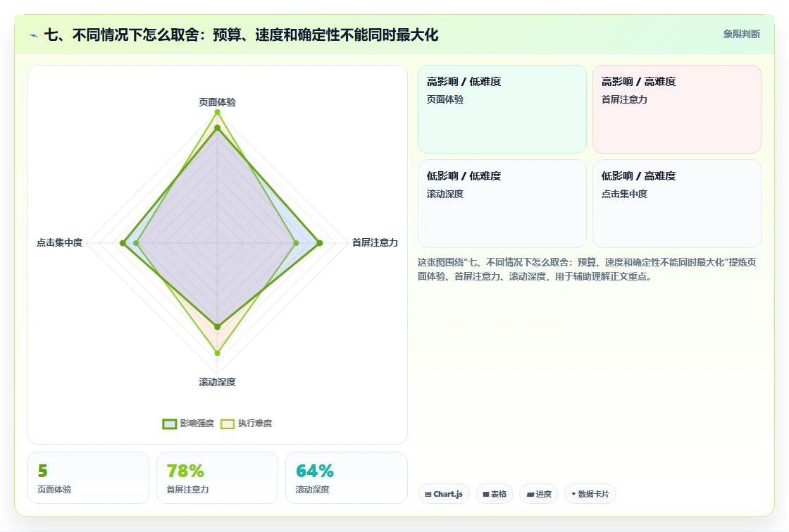The image size is (789, 532).
Task: Click the 首屏注意力 text in red card
Action: [x=624, y=99]
